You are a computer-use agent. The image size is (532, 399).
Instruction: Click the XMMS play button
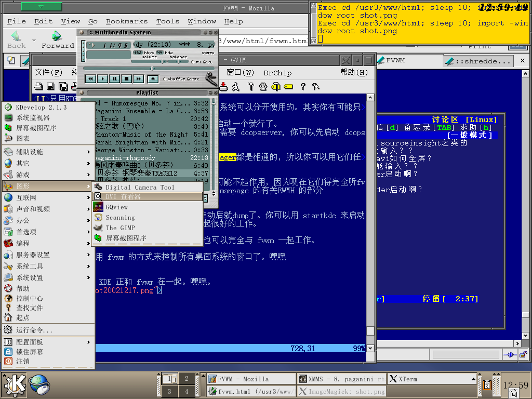102,79
